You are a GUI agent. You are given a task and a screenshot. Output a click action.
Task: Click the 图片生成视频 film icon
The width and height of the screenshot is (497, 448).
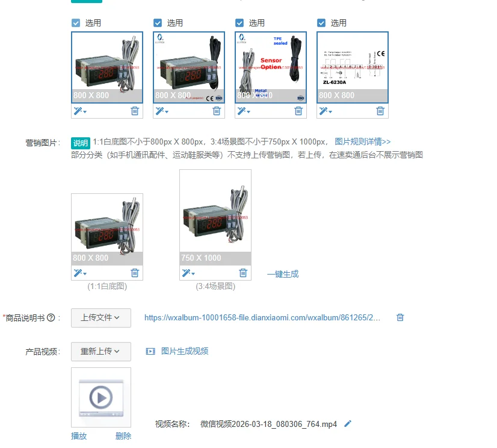pos(150,351)
